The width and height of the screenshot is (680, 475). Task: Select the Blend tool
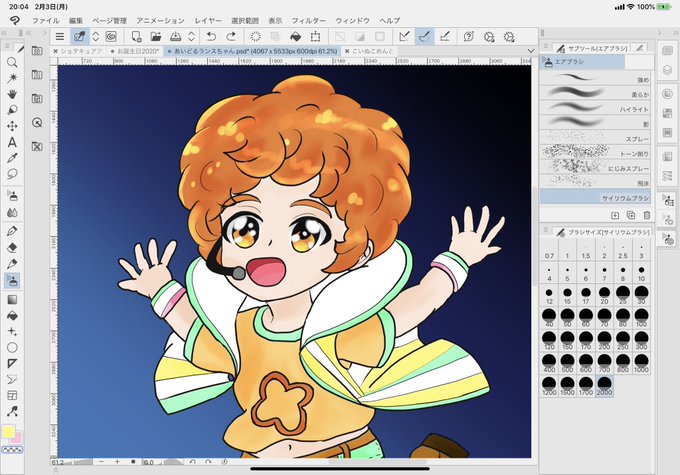12,213
